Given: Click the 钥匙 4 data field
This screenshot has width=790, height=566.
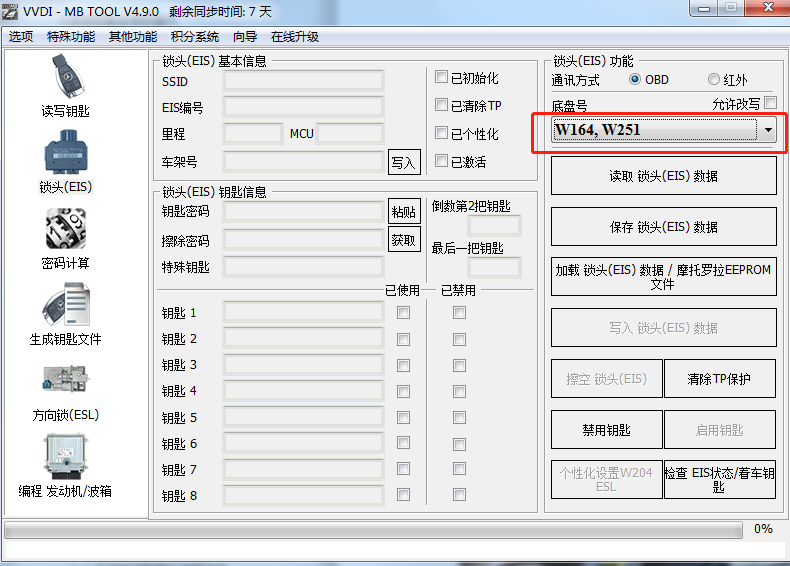Looking at the screenshot, I should click(x=303, y=391).
